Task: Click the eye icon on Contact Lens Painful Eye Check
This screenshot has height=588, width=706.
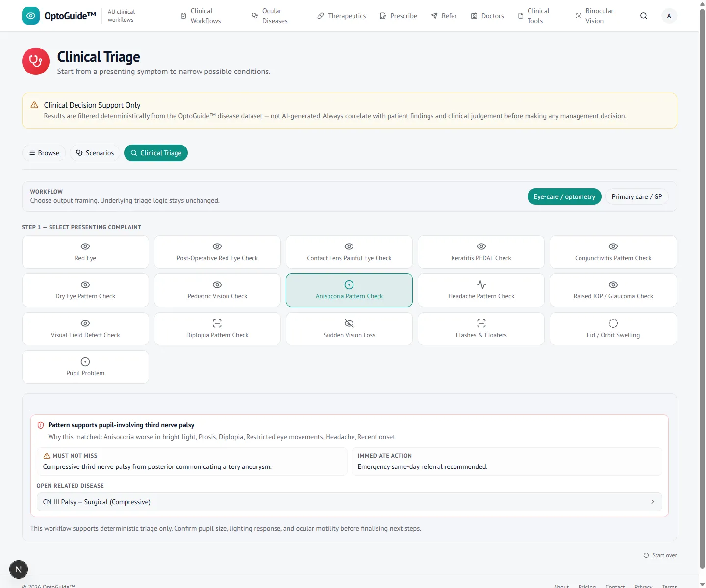Action: (349, 246)
